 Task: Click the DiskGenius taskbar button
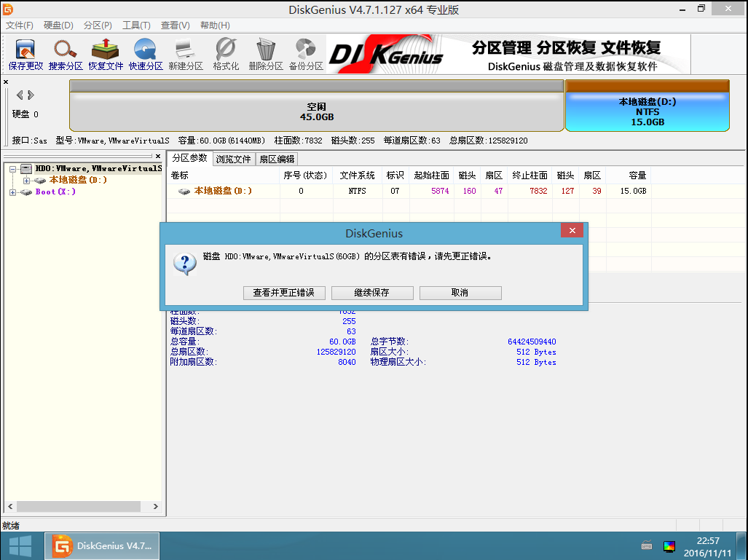point(102,546)
